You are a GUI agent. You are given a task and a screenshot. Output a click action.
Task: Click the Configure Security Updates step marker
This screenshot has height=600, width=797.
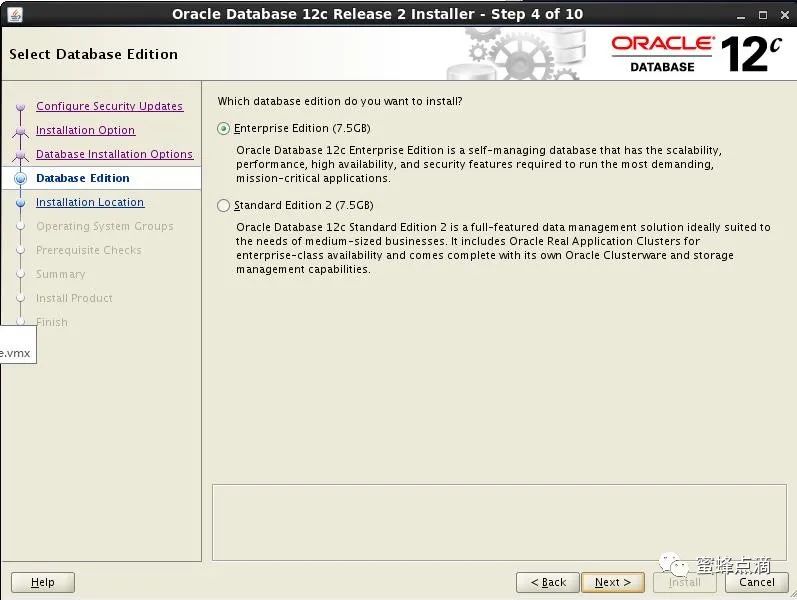(20, 107)
